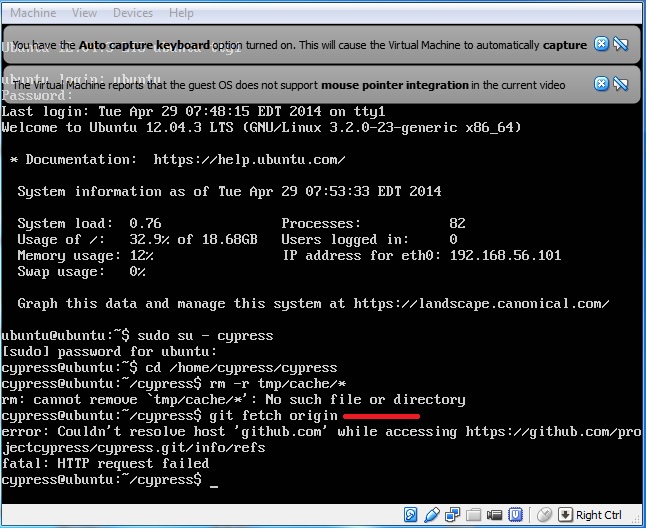Image resolution: width=649 pixels, height=532 pixels.
Task: Click the keyboard capture arrow indicator
Action: (x=565, y=515)
